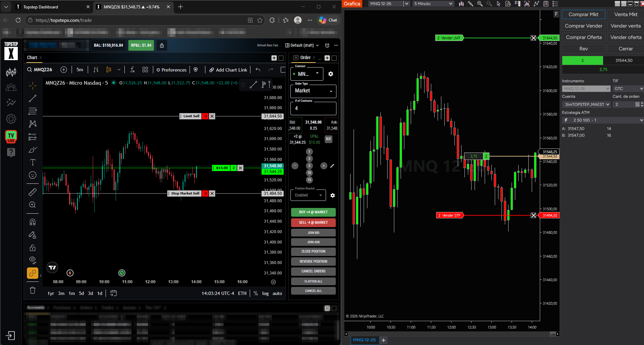
Task: Open the TV Live sidebar icon
Action: tap(11, 136)
